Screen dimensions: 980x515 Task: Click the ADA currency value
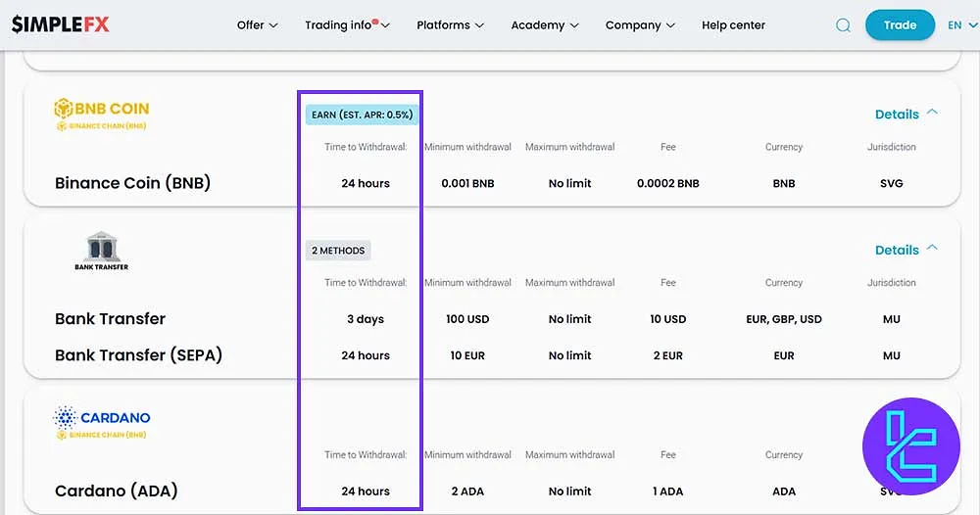click(784, 492)
